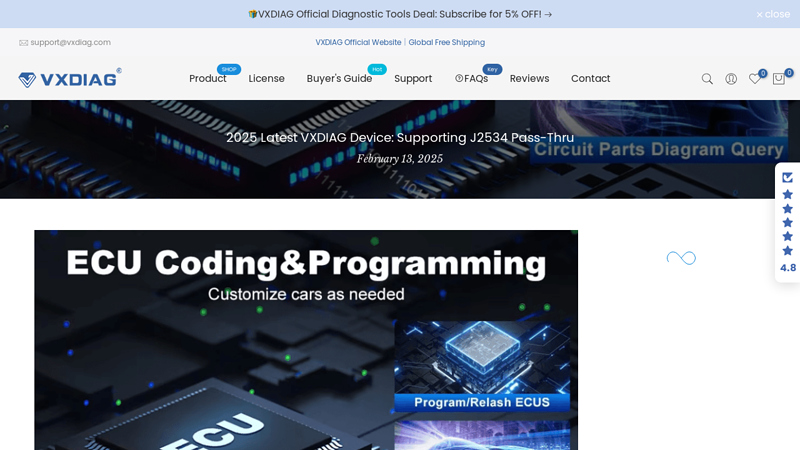Click the VXDIAG Official Website link
The image size is (800, 450).
tap(358, 42)
